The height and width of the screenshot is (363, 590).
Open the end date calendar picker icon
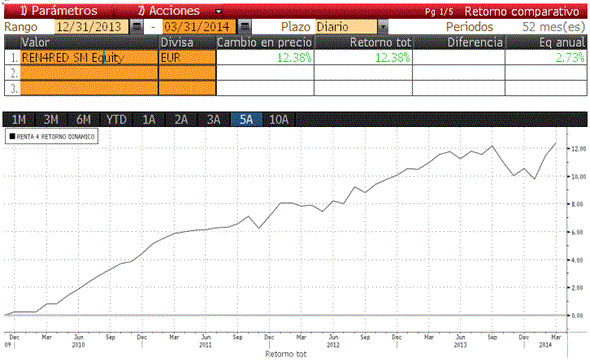(x=245, y=27)
